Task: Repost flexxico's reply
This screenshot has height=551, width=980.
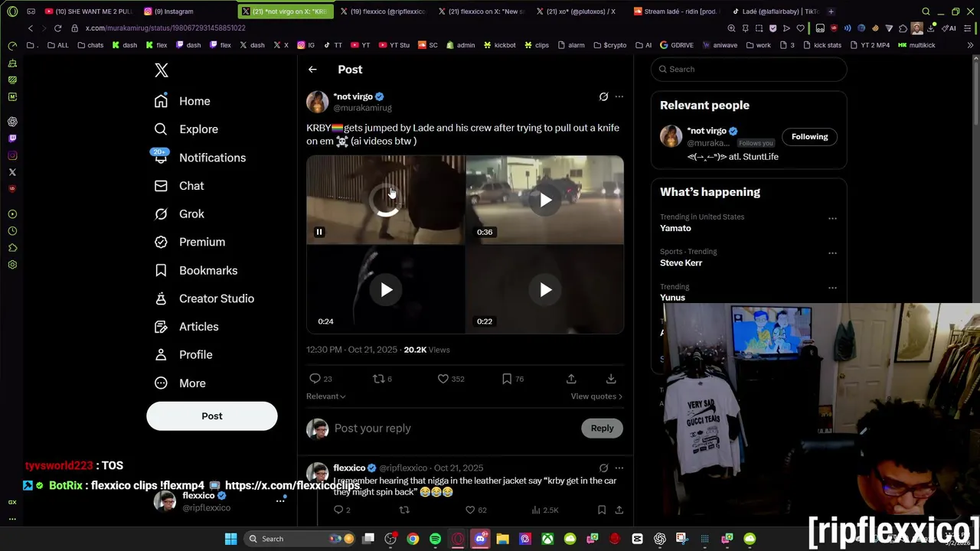Action: (x=404, y=510)
